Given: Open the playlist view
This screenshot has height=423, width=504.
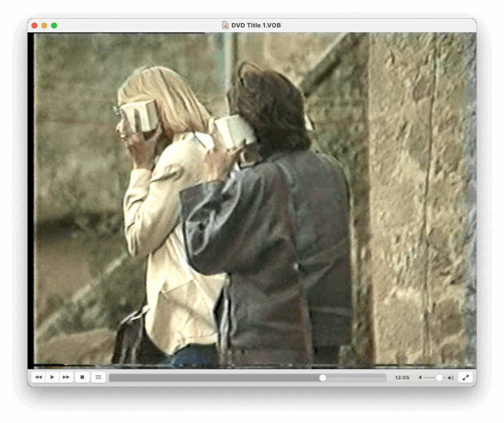Looking at the screenshot, I should click(98, 377).
